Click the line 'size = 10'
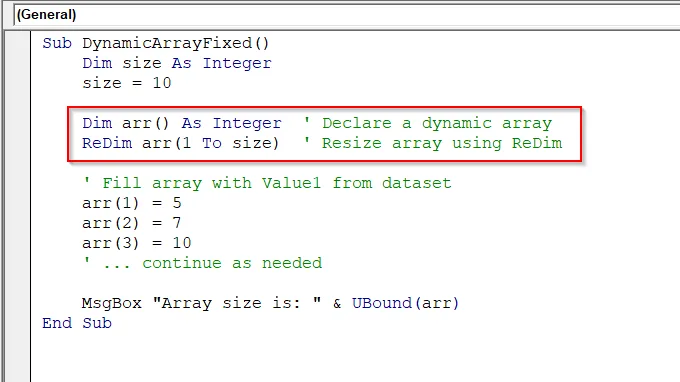The image size is (680, 382). 127,83
